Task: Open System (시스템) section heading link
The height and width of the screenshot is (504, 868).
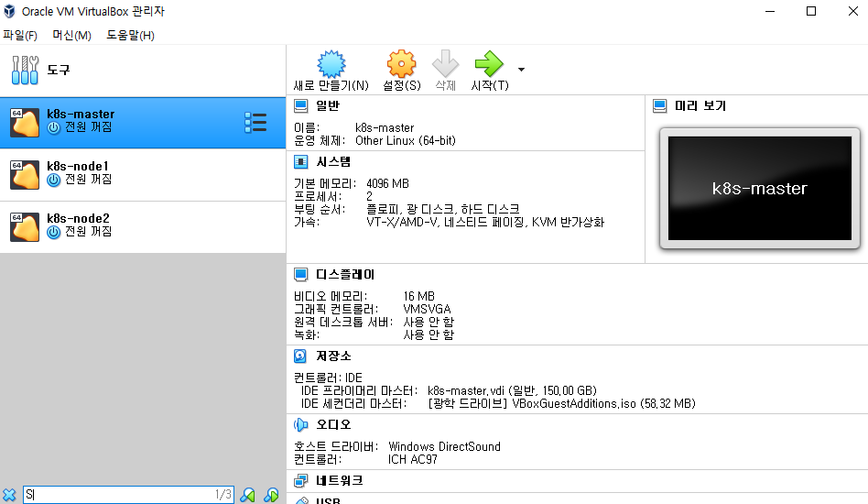Action: click(x=333, y=161)
